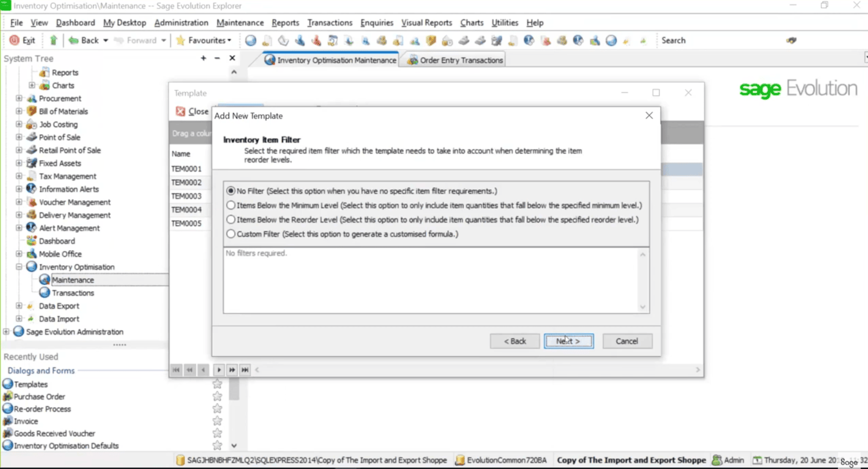This screenshot has height=469, width=868.
Task: Expand the Bill of Materials tree node
Action: click(19, 111)
